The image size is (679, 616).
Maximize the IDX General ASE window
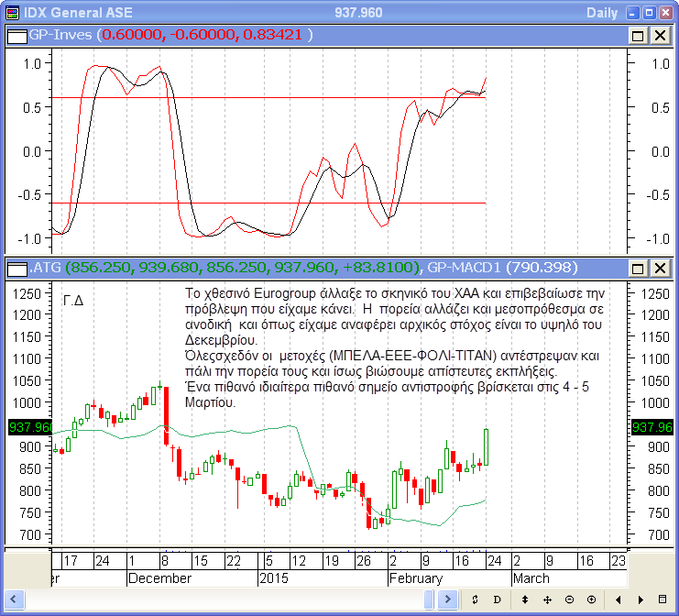pos(649,13)
